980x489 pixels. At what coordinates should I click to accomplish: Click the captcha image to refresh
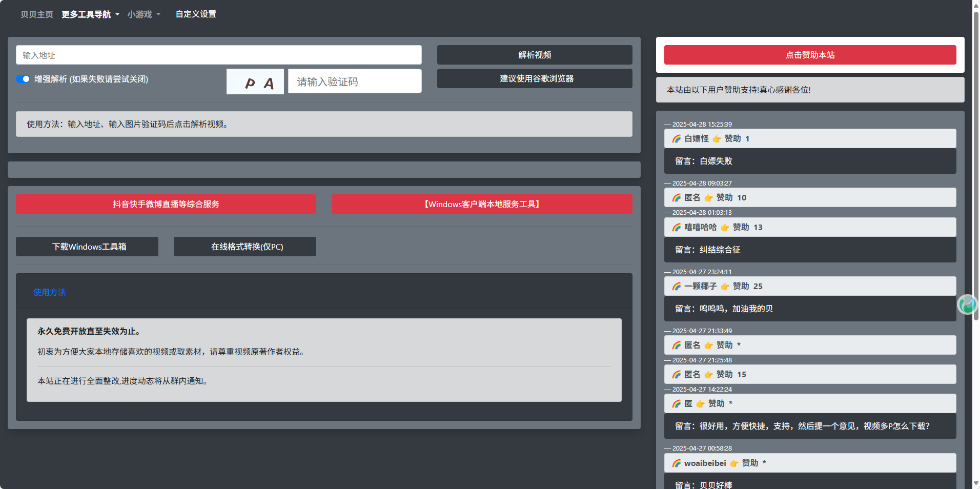255,82
